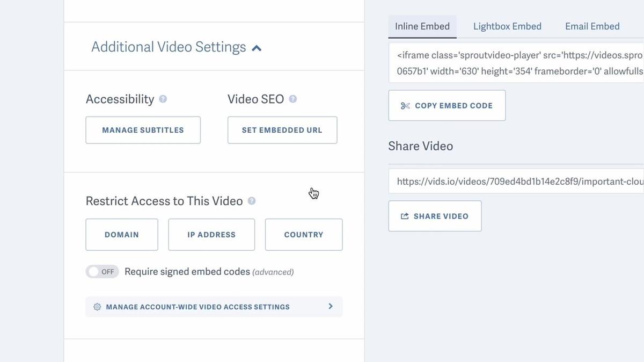Switch to the Inline Embed tab

[x=422, y=26]
